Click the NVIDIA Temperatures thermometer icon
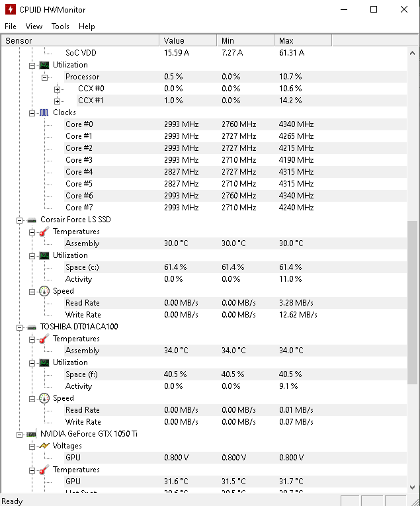Screen dimensions: 420x506 click(44, 470)
